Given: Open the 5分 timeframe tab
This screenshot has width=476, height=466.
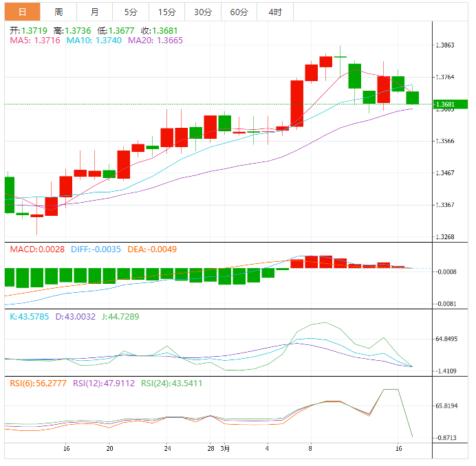Looking at the screenshot, I should [131, 12].
